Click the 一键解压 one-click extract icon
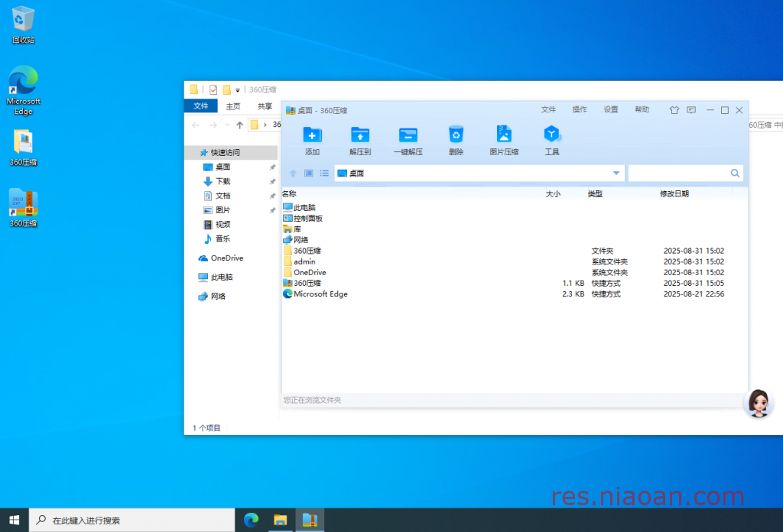This screenshot has width=783, height=532. 408,136
